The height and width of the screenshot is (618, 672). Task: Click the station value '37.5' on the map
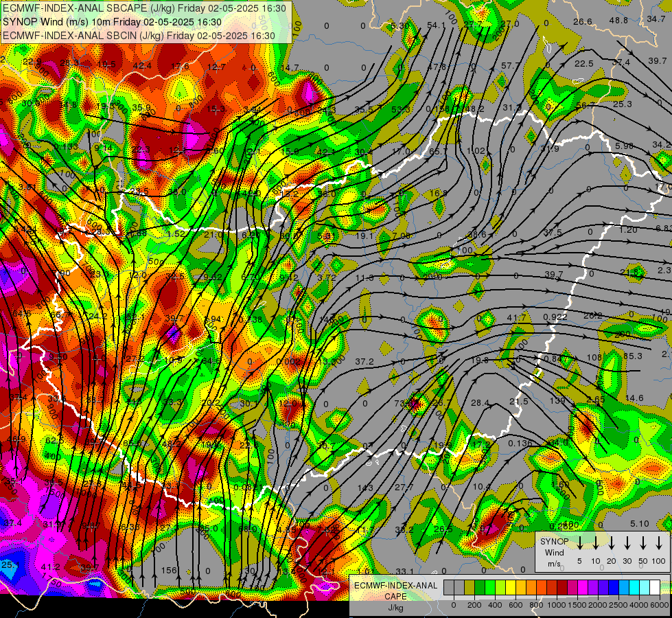tap(553, 233)
